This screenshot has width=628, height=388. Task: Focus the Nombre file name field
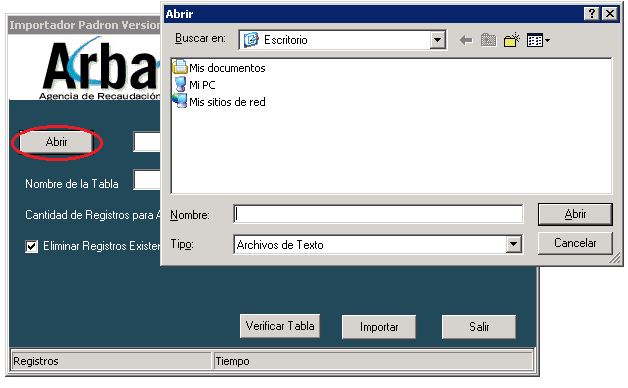(378, 214)
